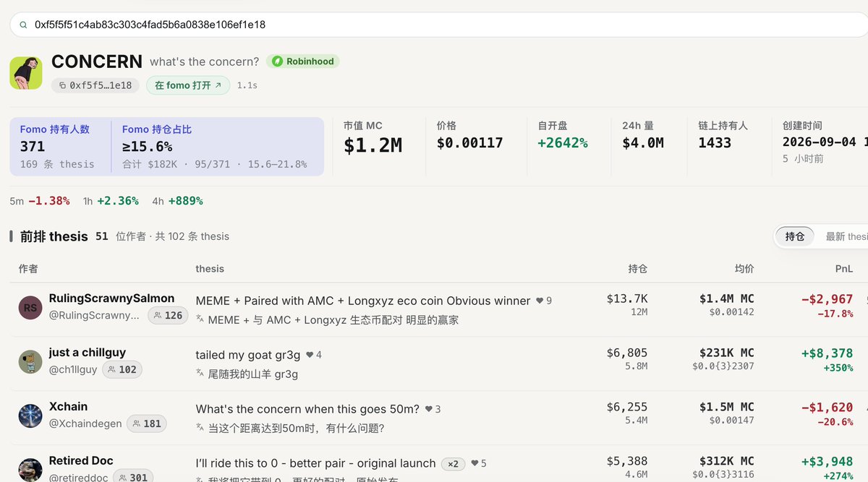This screenshot has height=482, width=868.
Task: Open just a chillguy profile name
Action: [88, 353]
